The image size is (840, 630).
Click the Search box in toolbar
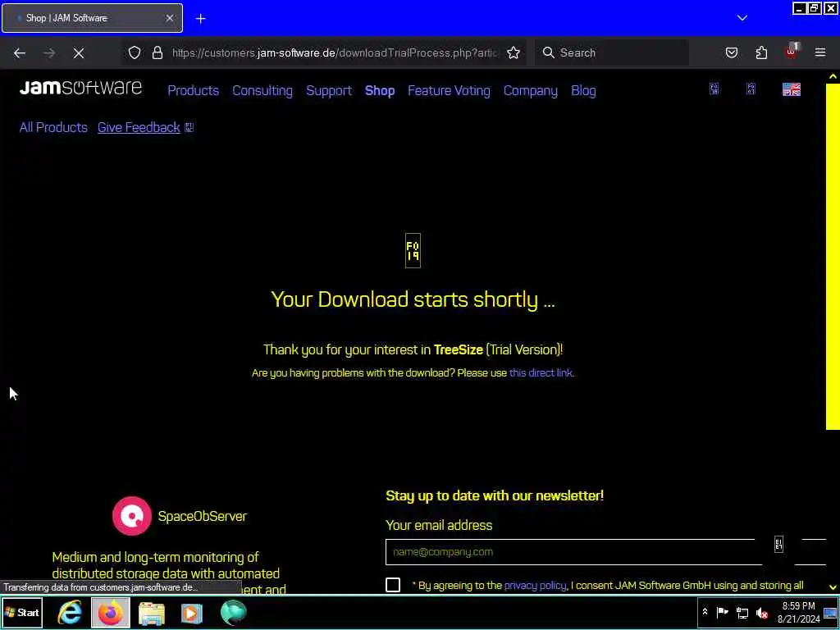[612, 52]
